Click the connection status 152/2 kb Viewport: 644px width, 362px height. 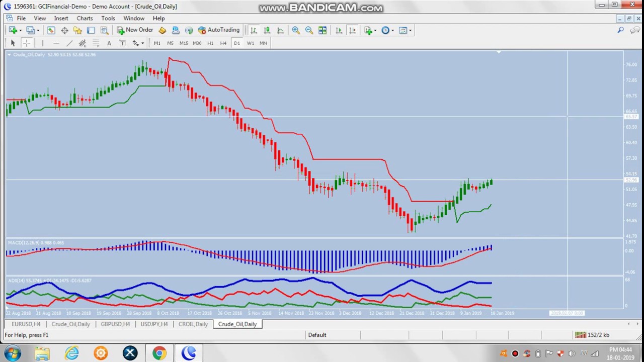[592, 335]
